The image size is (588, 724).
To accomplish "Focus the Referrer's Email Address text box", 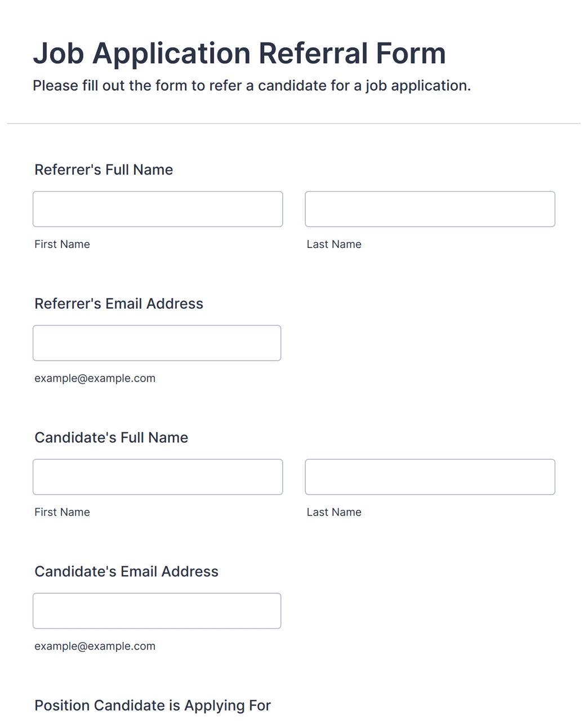I will coord(157,343).
